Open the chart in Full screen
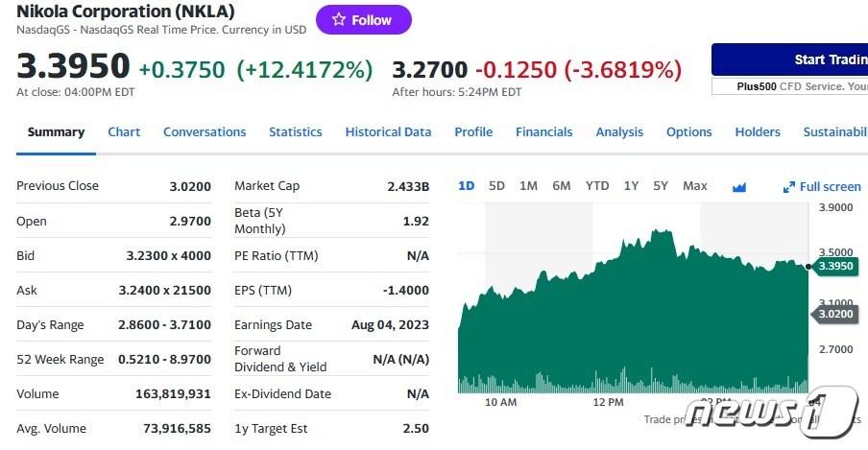The height and width of the screenshot is (450, 868). click(x=822, y=186)
